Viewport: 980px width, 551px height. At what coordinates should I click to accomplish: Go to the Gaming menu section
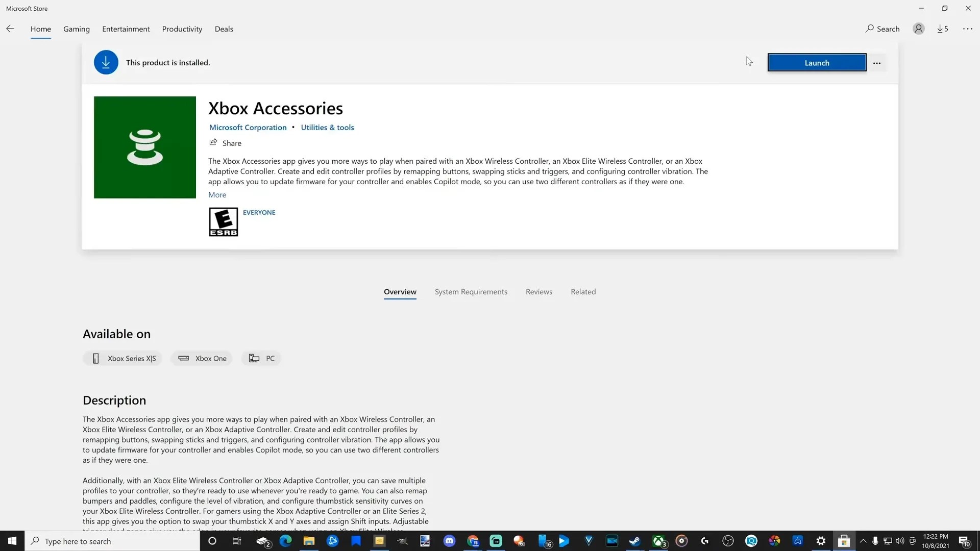(77, 29)
